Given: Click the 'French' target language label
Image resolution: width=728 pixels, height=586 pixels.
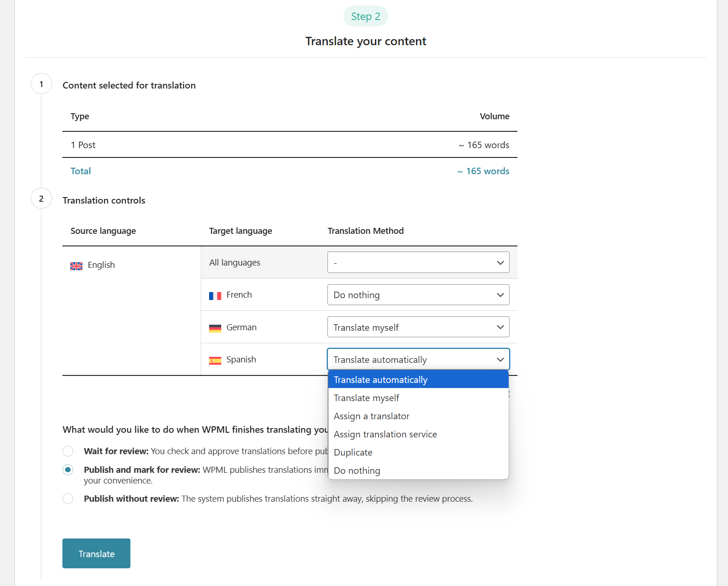Looking at the screenshot, I should 239,294.
